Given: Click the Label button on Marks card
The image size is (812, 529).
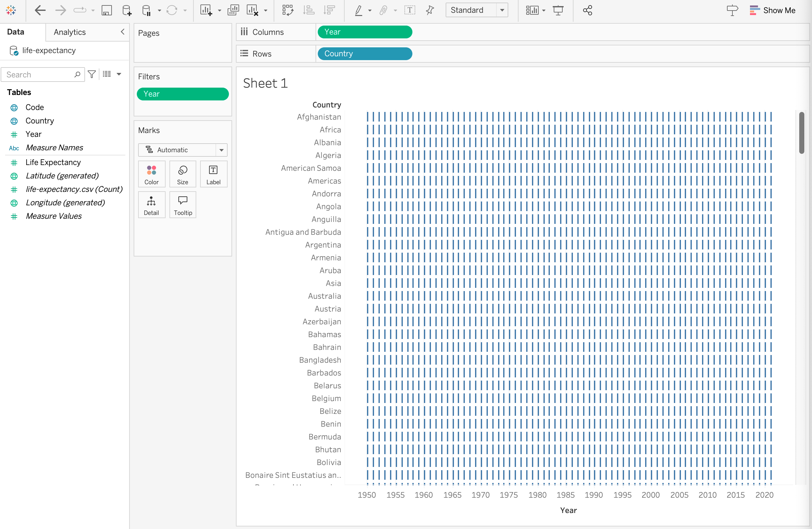Looking at the screenshot, I should click(x=214, y=174).
